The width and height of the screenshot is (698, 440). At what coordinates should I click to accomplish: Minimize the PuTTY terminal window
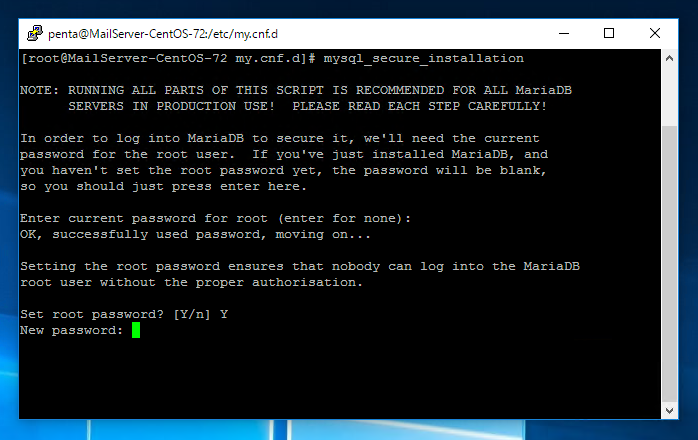coord(564,33)
